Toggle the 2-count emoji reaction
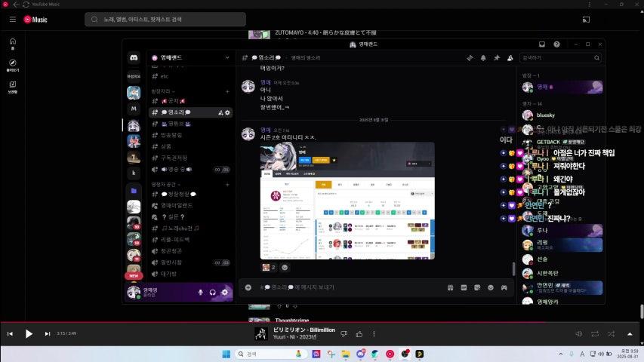The width and height of the screenshot is (644, 362). (269, 267)
